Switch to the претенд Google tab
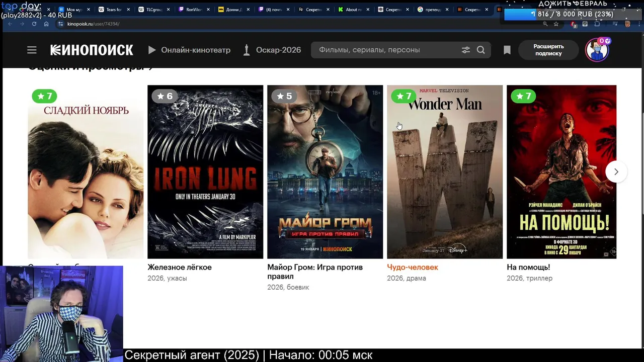 tap(433, 10)
